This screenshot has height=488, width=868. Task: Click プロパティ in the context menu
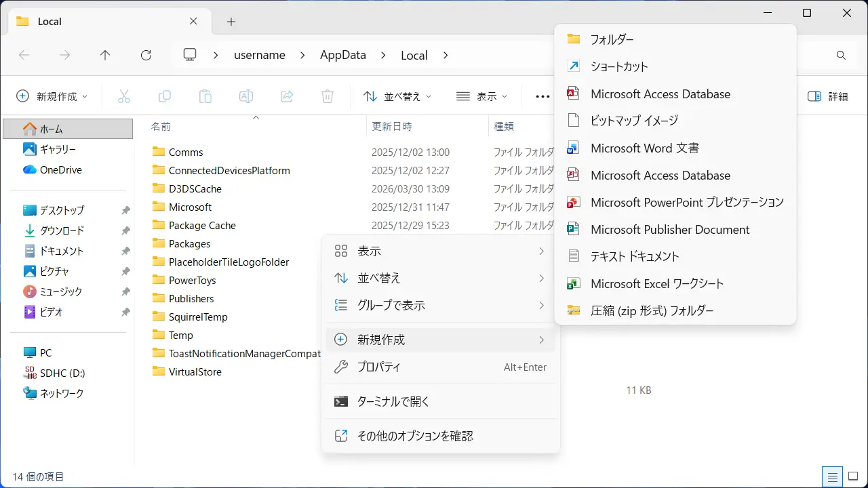(378, 367)
